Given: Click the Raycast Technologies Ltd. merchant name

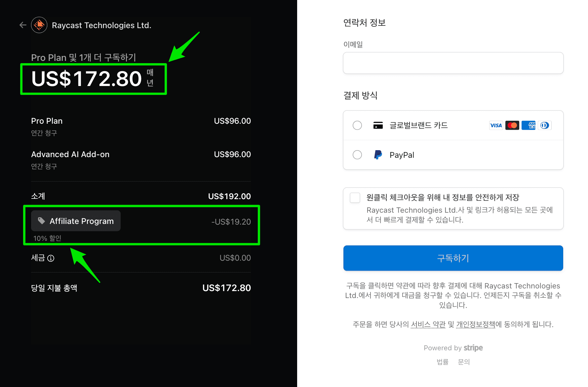Looking at the screenshot, I should click(101, 25).
